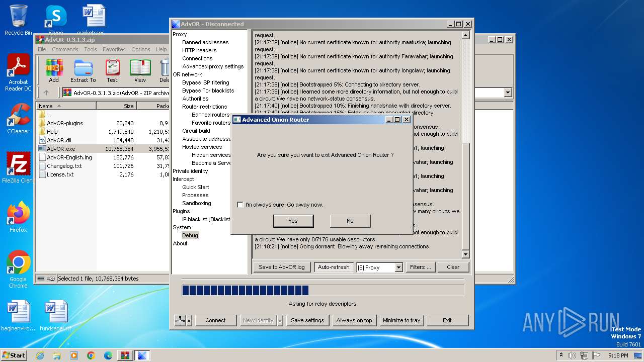This screenshot has width=644, height=362.
Task: Click the Filters ... button
Action: point(420,267)
